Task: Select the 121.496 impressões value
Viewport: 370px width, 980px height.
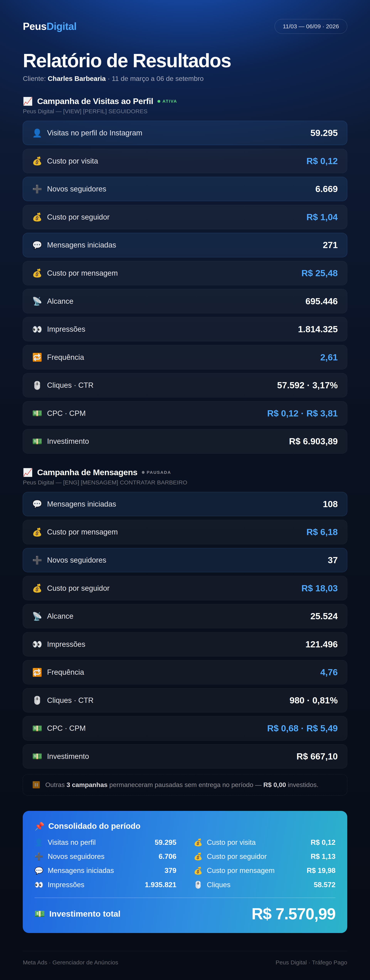Action: [321, 644]
